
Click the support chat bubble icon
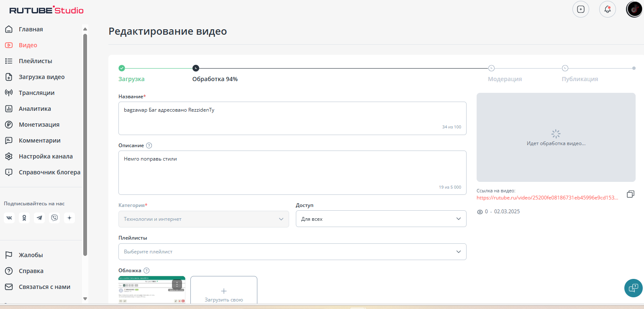pos(633,288)
